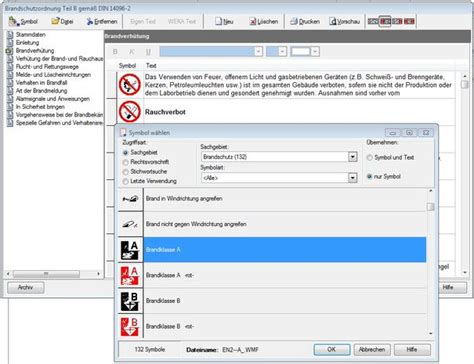Open Spezielle Gefahren und Verhaltensregeln item
Image resolution: width=474 pixels, height=364 pixels.
click(59, 123)
